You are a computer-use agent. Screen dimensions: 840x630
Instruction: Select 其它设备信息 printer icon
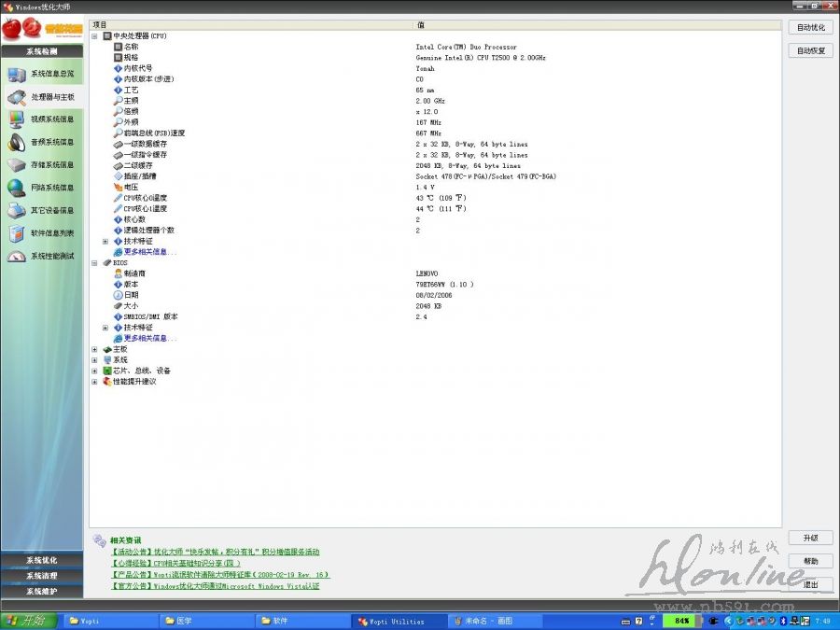(17, 210)
